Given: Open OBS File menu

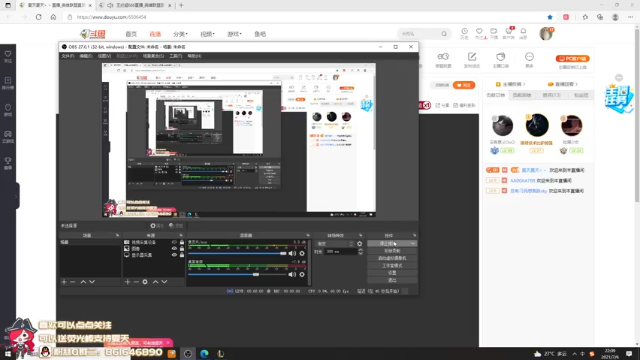Looking at the screenshot, I should click(68, 56).
